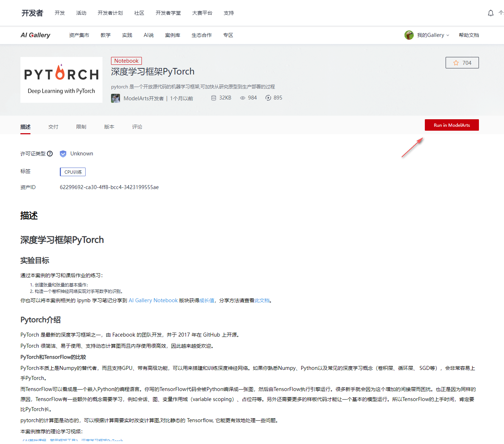
Task: Click the Run in ModelArts button
Action: [x=452, y=125]
